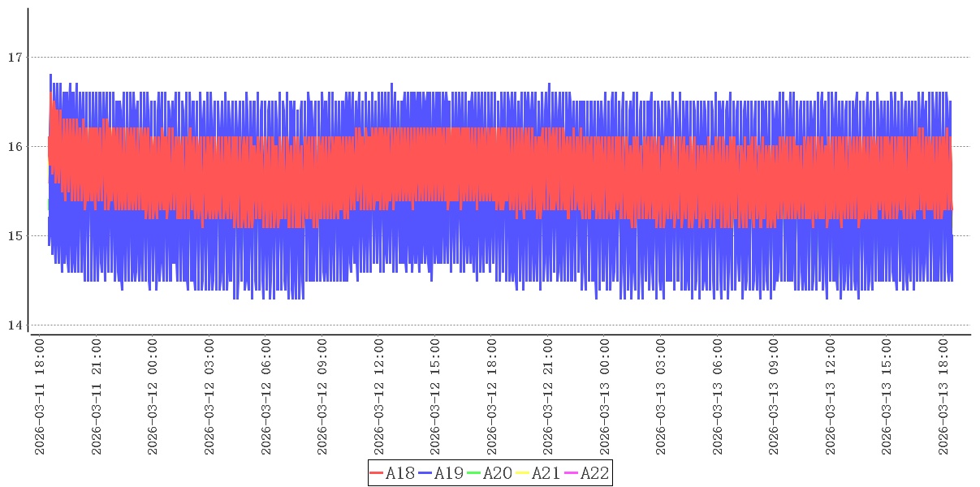The width and height of the screenshot is (980, 487).
Task: Show the A21 series via legend text
Action: click(546, 473)
